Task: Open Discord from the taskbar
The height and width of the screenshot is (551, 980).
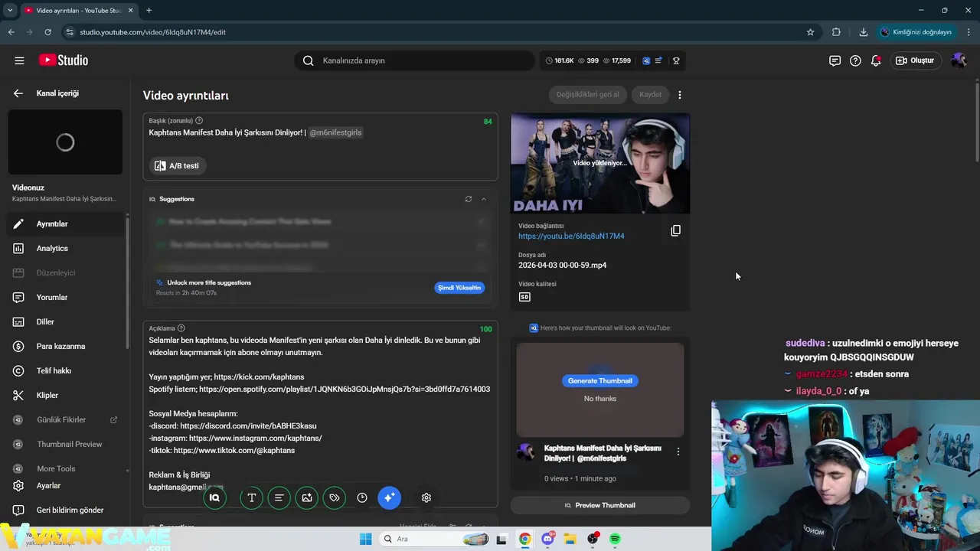Action: pyautogui.click(x=548, y=540)
